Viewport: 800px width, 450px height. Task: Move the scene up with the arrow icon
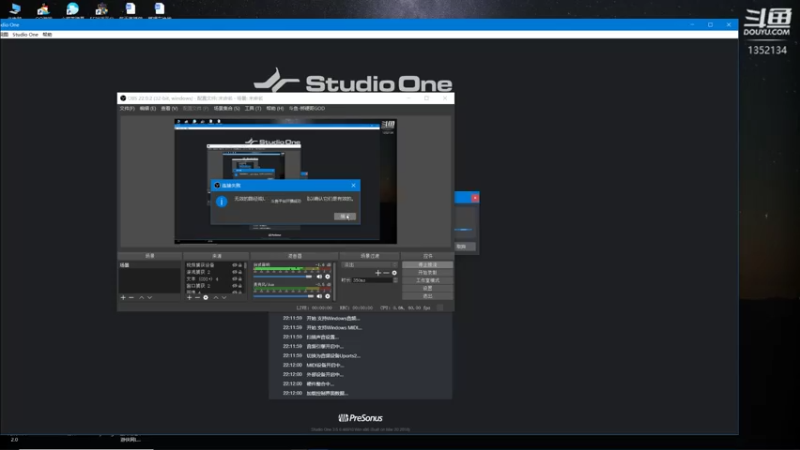tap(141, 297)
